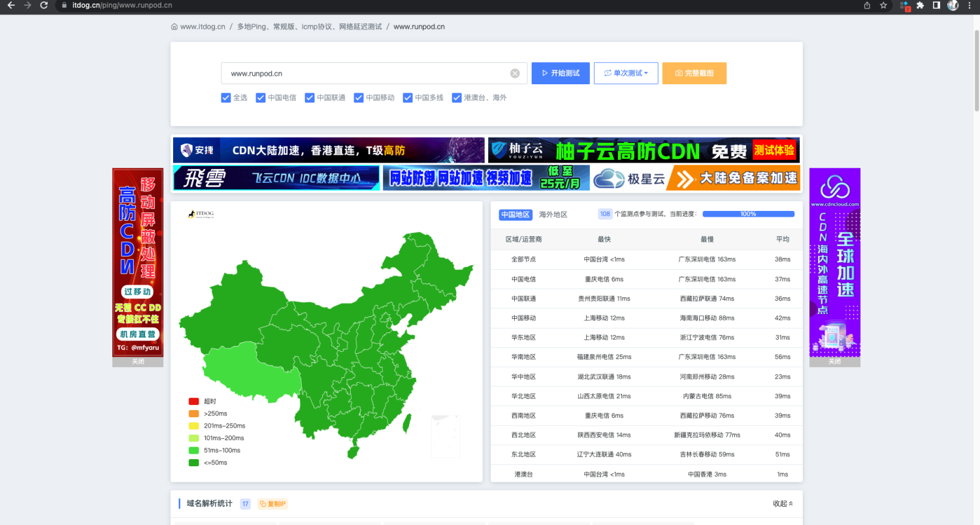Click the 平均 column header
This screenshot has height=525, width=980.
pos(783,240)
